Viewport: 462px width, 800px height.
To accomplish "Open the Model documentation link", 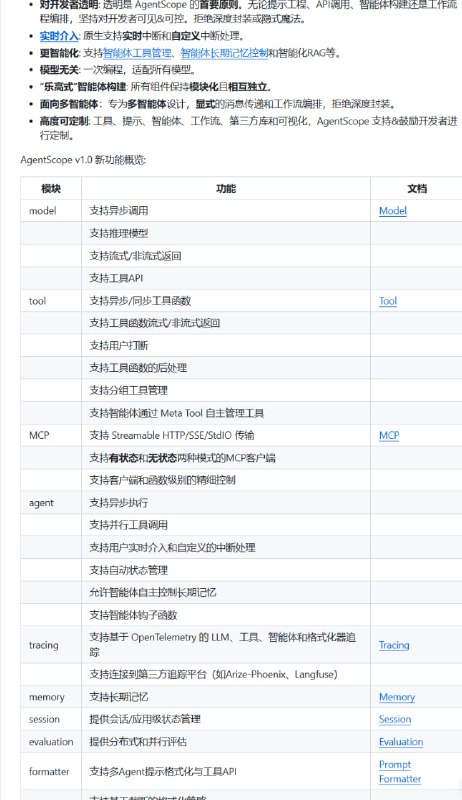I will click(x=393, y=211).
